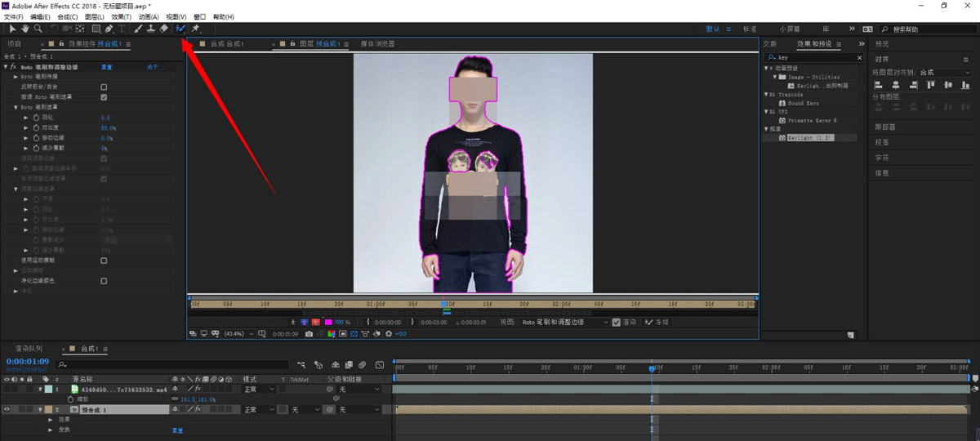Open the 将图层对齐到 dropdown
980x441 pixels.
(x=945, y=73)
